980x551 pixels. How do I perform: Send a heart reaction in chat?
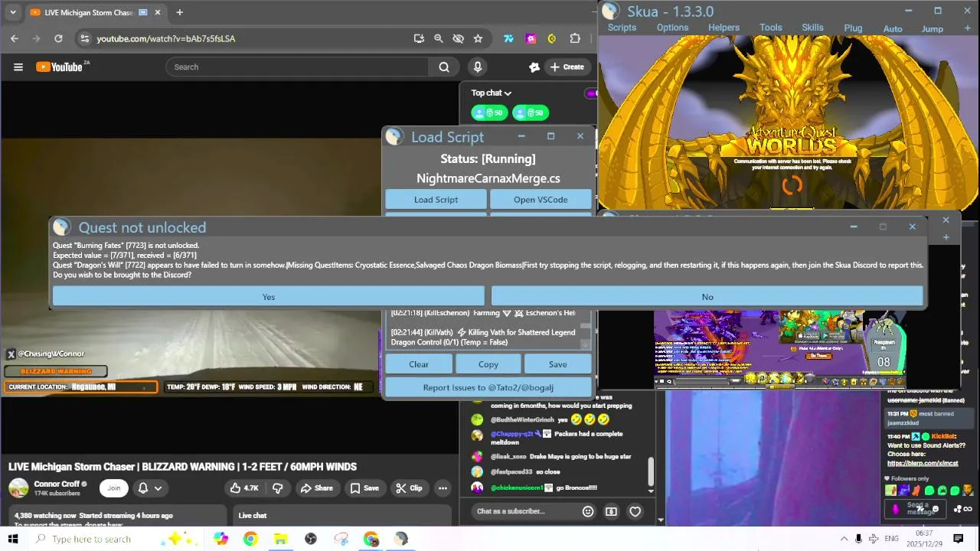[x=635, y=511]
